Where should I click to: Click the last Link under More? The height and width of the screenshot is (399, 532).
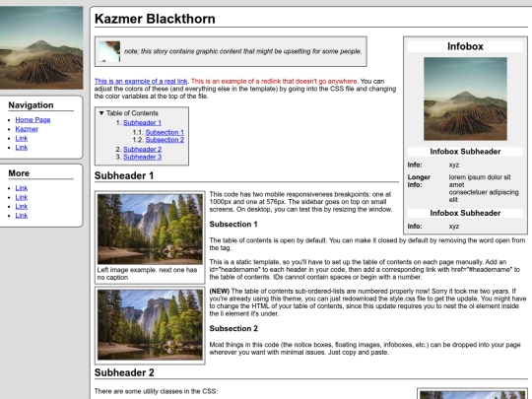coord(22,216)
